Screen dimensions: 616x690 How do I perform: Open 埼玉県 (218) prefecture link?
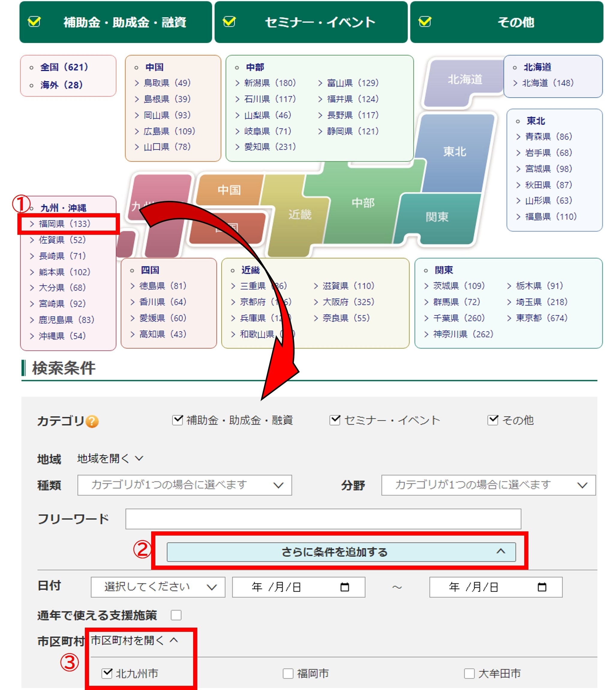(542, 302)
